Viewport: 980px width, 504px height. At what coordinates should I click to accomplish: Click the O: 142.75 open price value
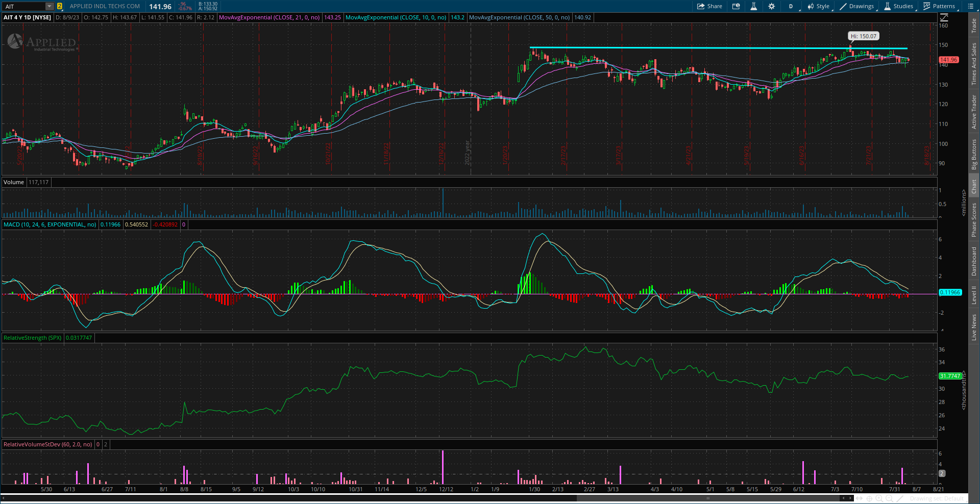click(95, 17)
